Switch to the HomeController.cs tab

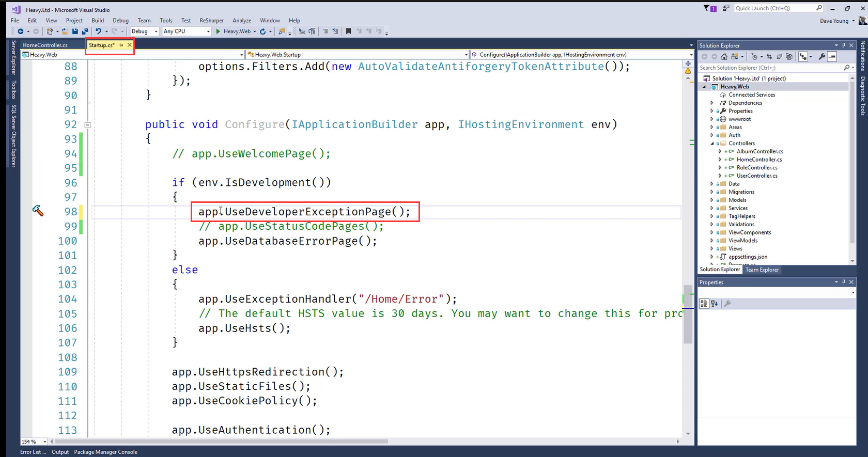pos(45,45)
